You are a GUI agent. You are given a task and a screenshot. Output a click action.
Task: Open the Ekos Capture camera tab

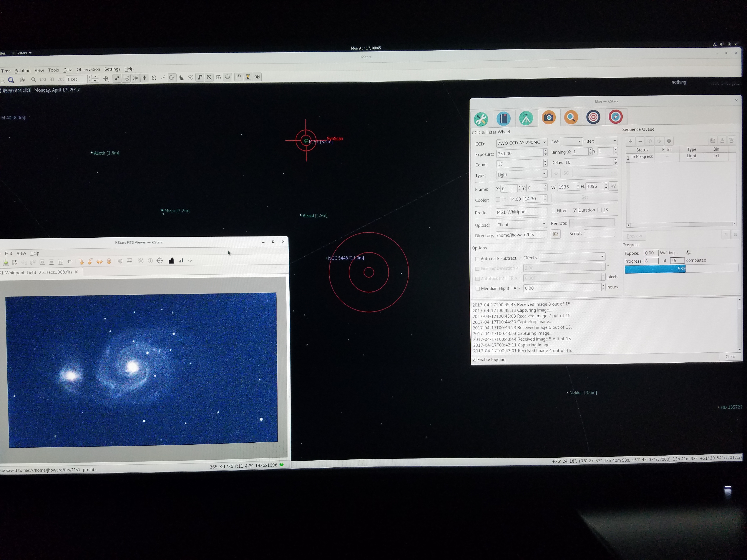[548, 117]
